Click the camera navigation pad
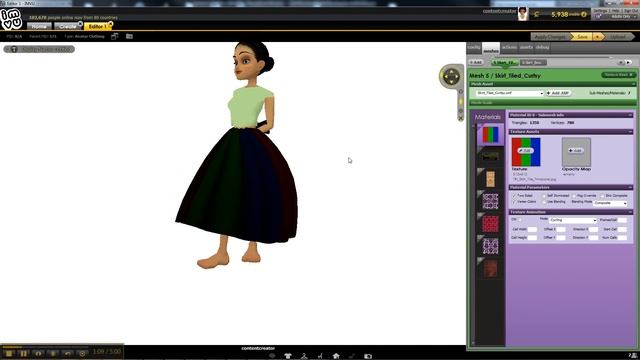Screen dimensions: 640x360 click(x=451, y=76)
